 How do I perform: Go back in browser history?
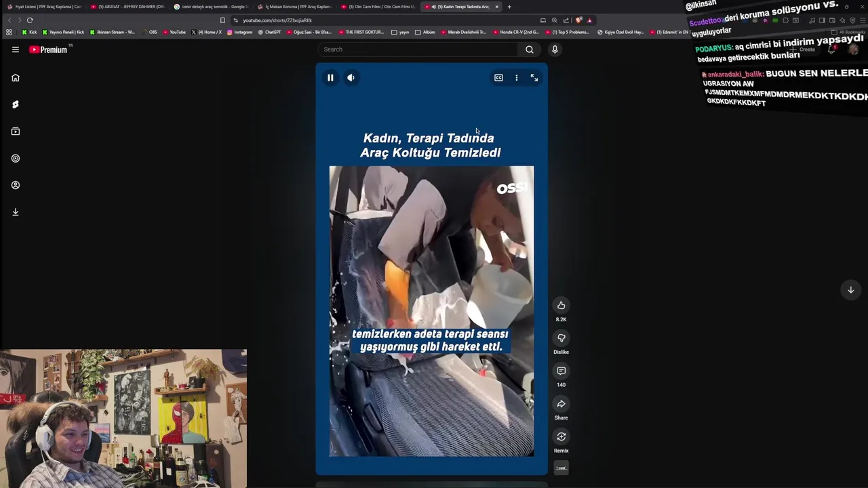point(9,20)
